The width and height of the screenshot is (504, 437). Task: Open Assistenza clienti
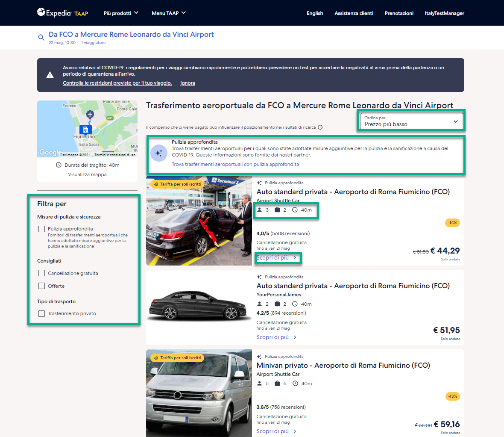click(354, 13)
